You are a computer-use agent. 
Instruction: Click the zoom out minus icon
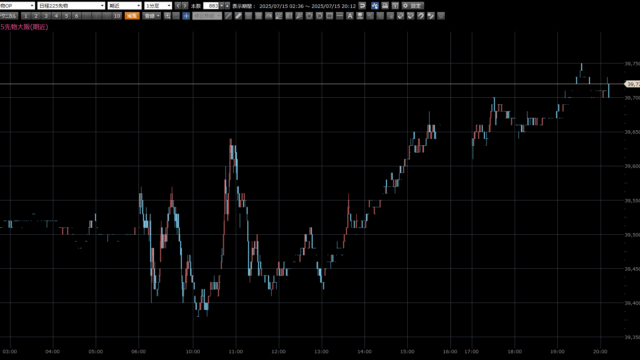[x=176, y=16]
